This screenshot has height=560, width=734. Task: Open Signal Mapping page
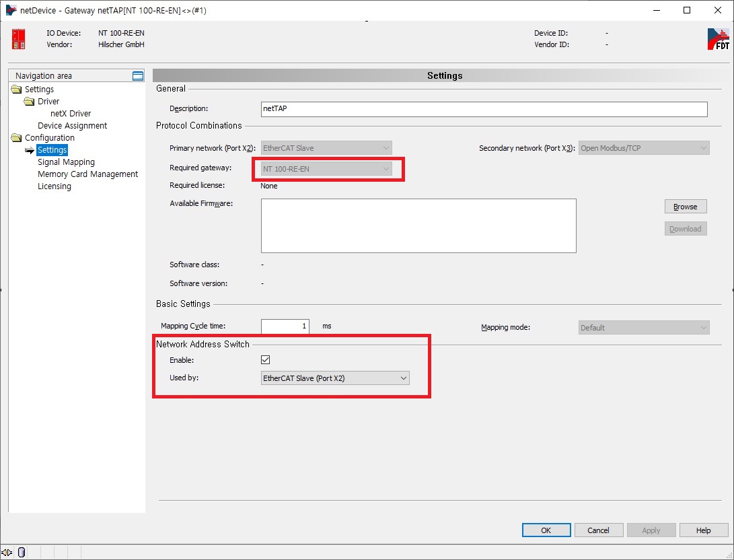coord(66,162)
